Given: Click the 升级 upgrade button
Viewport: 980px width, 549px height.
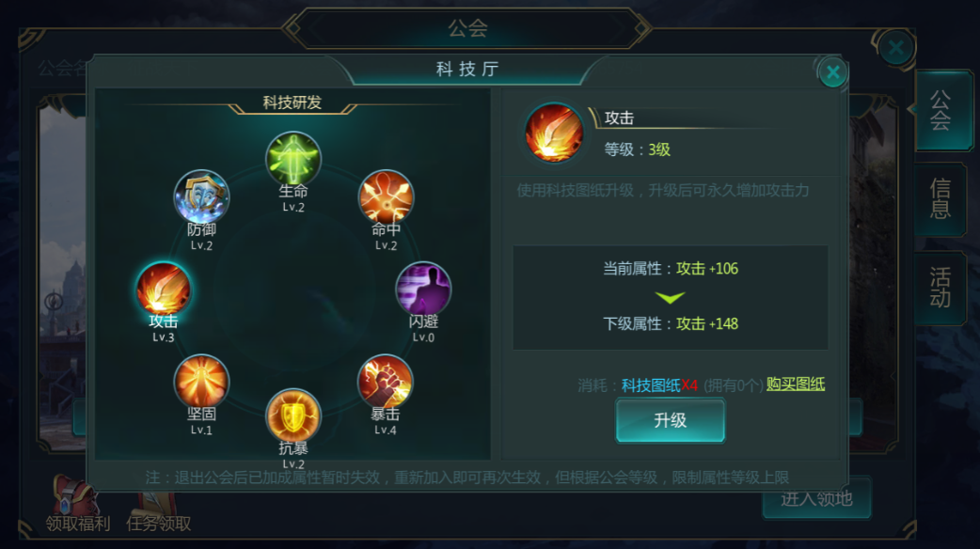Looking at the screenshot, I should tap(670, 420).
